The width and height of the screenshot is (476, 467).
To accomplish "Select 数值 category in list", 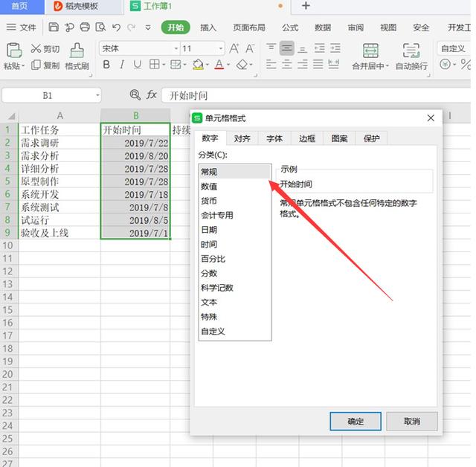I will click(235, 187).
